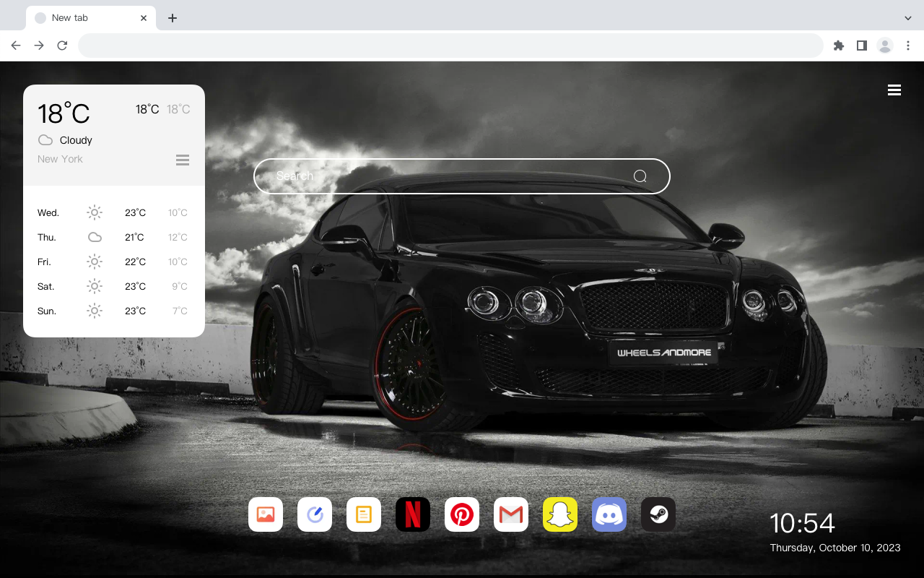The width and height of the screenshot is (924, 578).
Task: Click the page Search input field
Action: click(x=462, y=176)
